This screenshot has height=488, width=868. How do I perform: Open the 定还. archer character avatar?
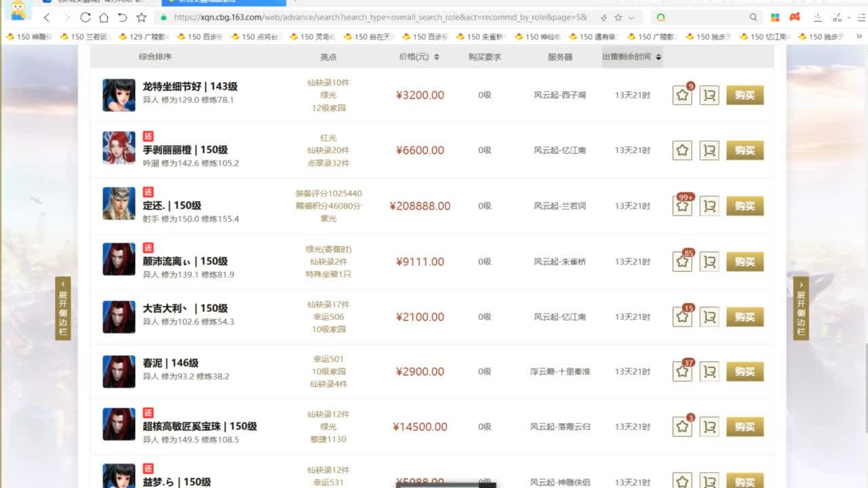(119, 203)
